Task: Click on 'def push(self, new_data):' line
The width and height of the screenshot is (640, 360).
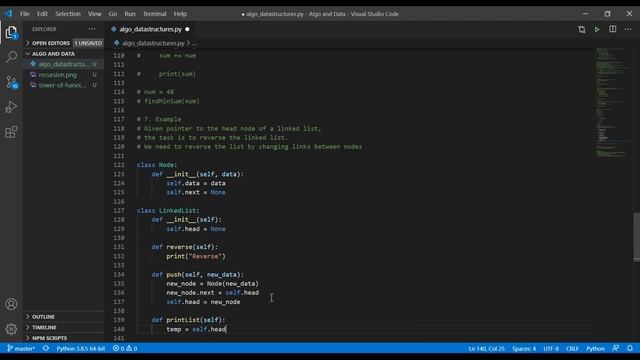Action: point(198,275)
